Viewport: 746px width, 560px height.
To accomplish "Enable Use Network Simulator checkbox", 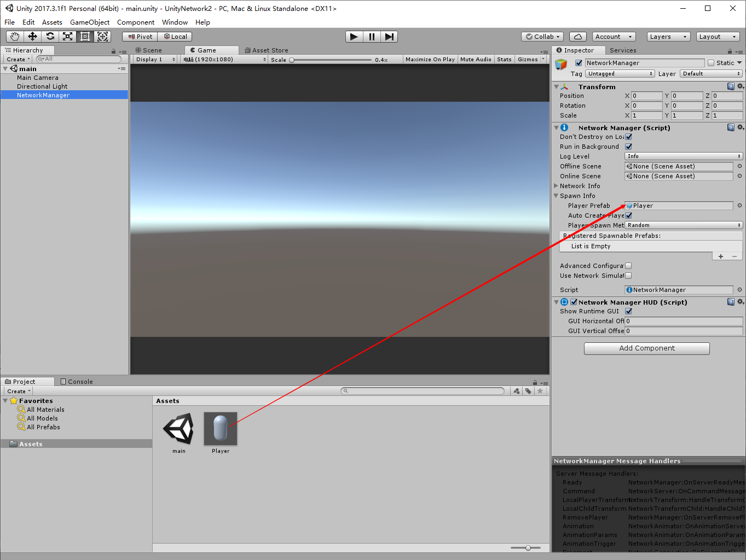I will [628, 276].
